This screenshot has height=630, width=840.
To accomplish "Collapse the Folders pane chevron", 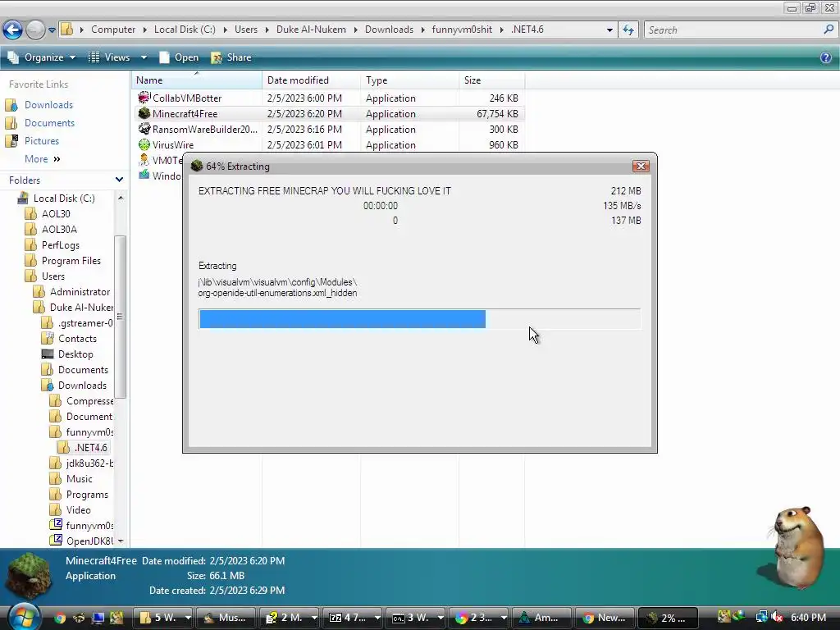I will [x=119, y=180].
